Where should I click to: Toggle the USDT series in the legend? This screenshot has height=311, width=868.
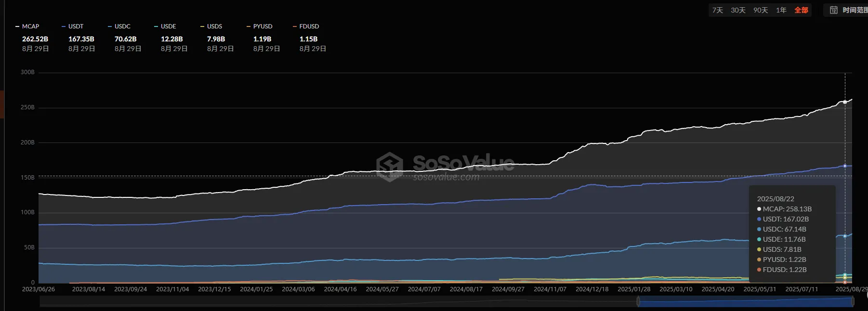pyautogui.click(x=76, y=26)
